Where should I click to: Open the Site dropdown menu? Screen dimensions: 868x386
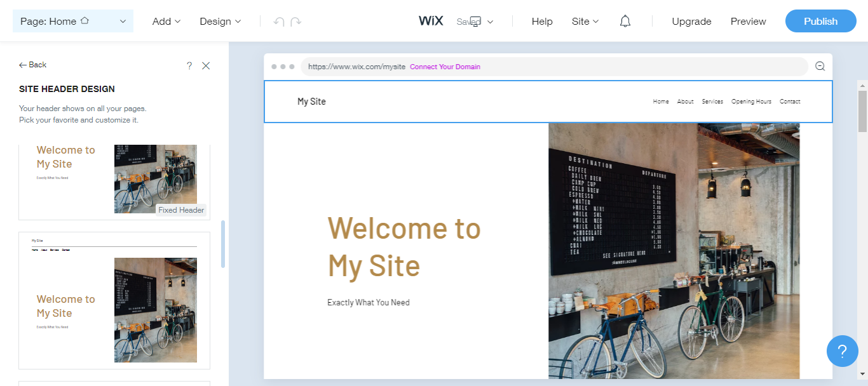(x=585, y=21)
